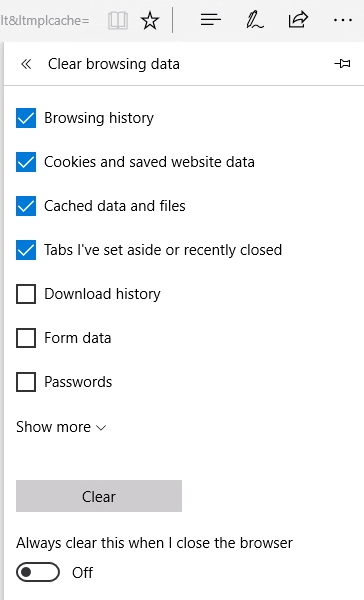Tick the Passwords checkbox

point(26,382)
